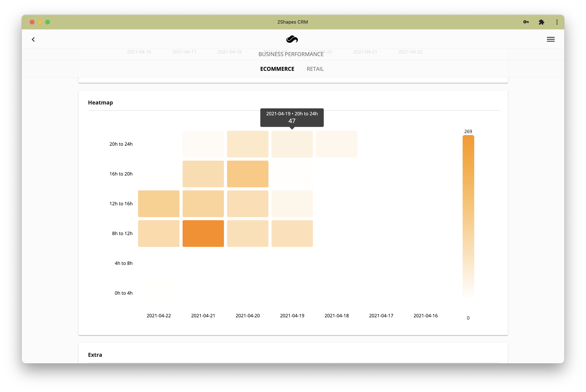Click the 2021-04-18 20h to 24h cell
The width and height of the screenshot is (586, 392).
pyautogui.click(x=337, y=144)
